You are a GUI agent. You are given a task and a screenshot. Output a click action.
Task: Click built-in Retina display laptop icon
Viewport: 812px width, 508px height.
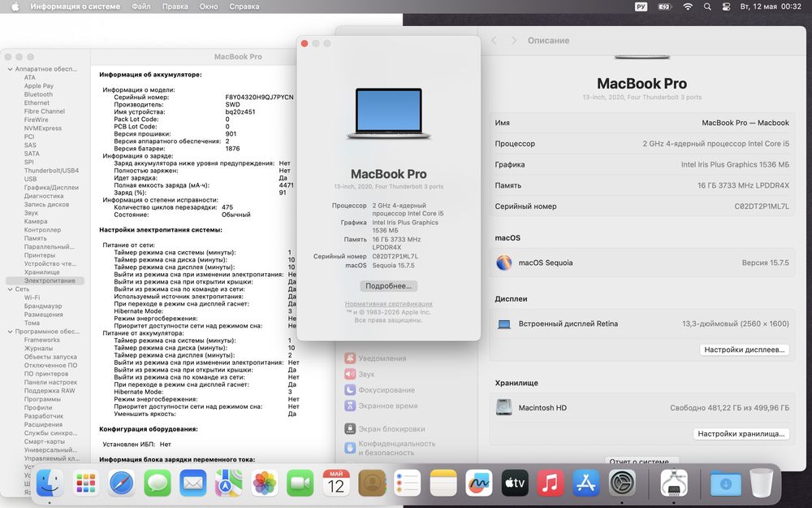[504, 324]
